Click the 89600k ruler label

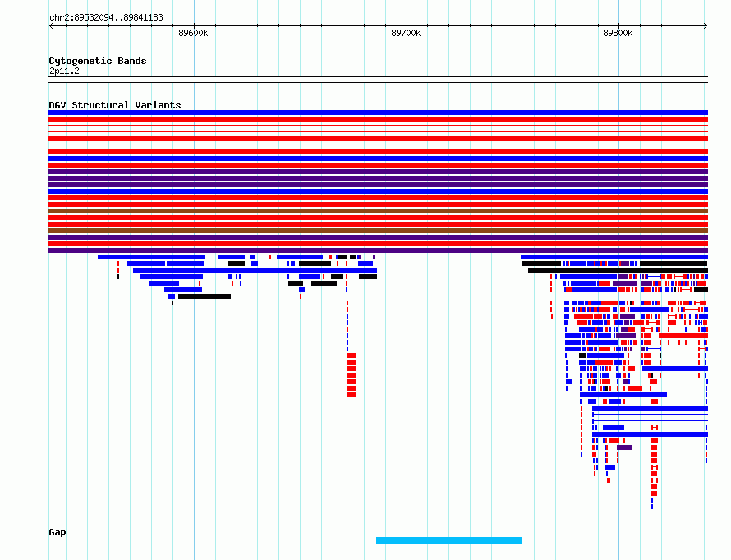click(x=193, y=33)
